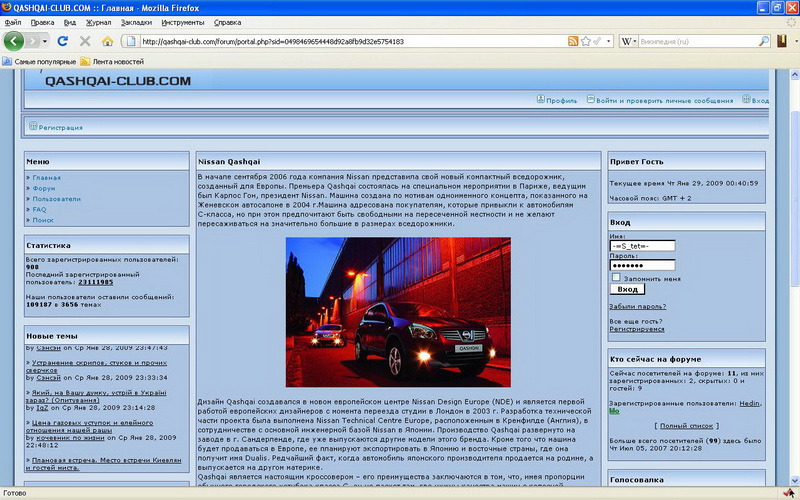The image size is (800, 500).
Task: Open the 'Закладки' menu
Action: 136,21
